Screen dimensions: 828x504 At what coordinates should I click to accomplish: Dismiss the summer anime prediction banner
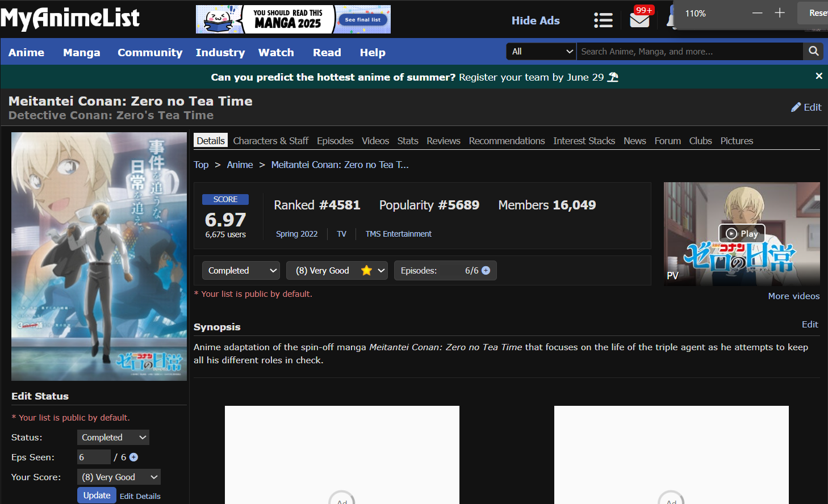[819, 76]
